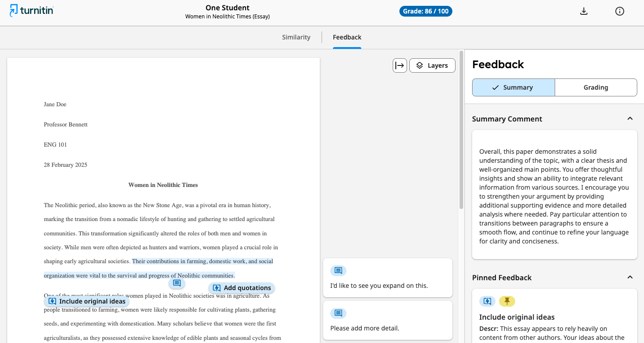Click the document scrollbar thumb
Image resolution: width=644 pixels, height=343 pixels.
[x=461, y=130]
